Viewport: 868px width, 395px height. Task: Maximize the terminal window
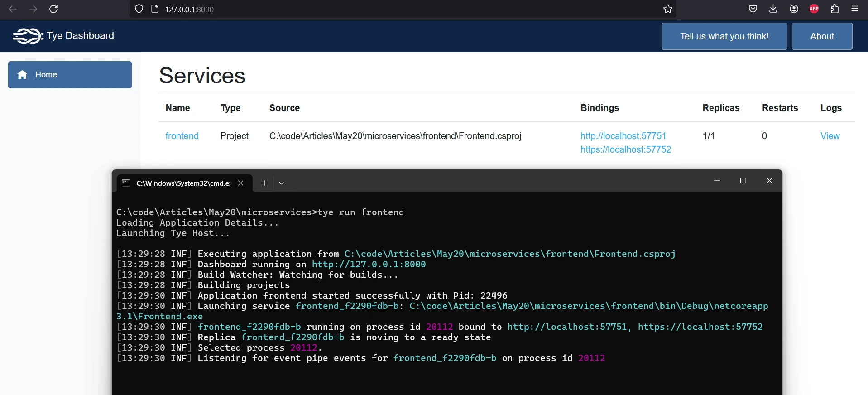tap(743, 181)
